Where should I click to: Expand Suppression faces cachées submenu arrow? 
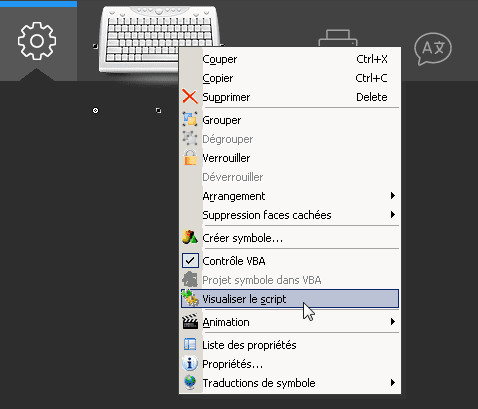coord(393,215)
